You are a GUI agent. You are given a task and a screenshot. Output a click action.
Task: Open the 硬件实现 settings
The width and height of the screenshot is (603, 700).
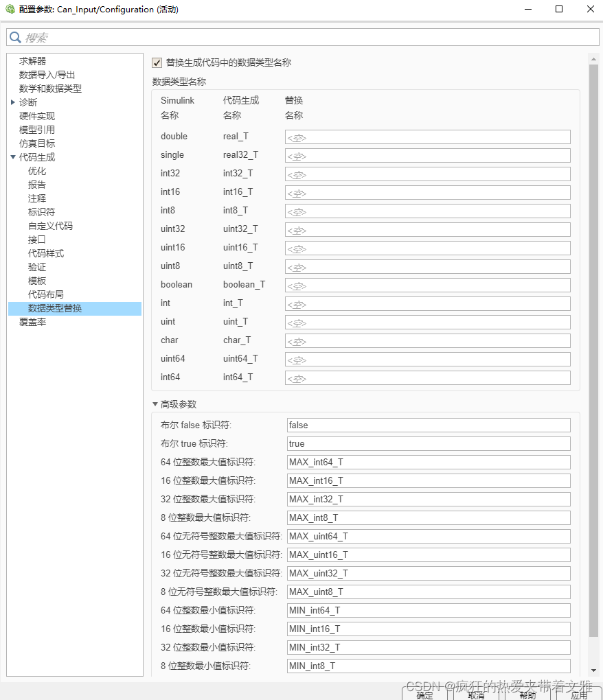pos(37,115)
